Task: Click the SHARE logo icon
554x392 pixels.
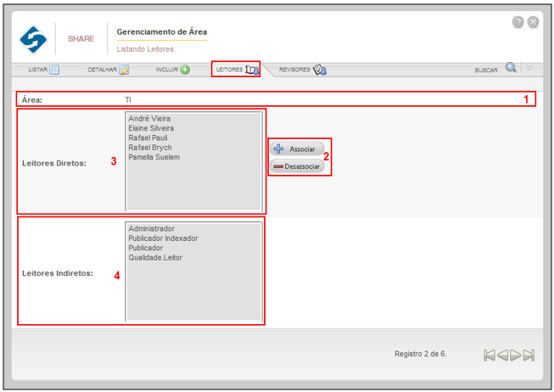Action: [x=33, y=39]
